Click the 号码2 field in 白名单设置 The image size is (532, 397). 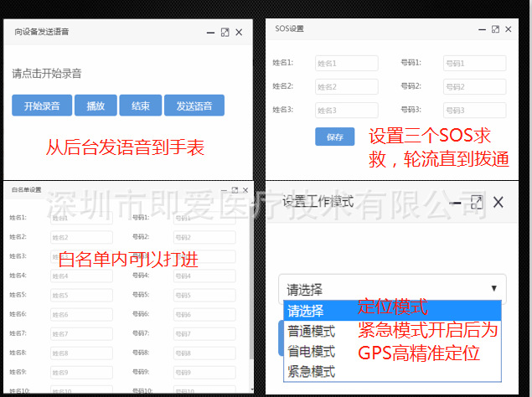[204, 237]
